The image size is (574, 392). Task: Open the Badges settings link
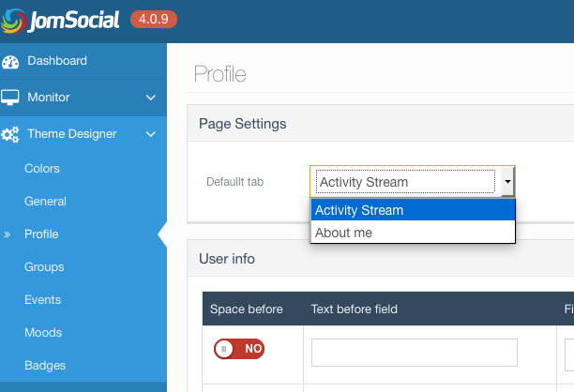tap(45, 366)
